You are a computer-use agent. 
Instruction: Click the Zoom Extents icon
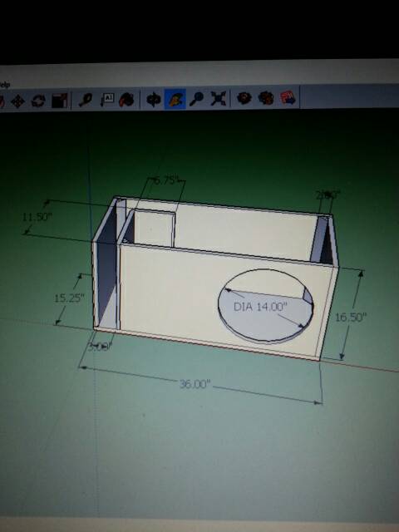point(218,98)
